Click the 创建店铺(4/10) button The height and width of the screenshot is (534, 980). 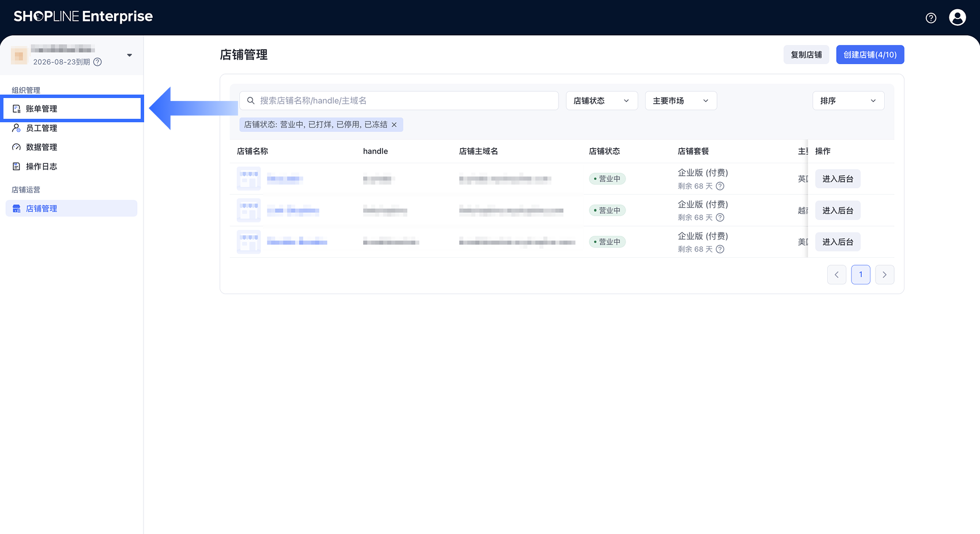870,55
